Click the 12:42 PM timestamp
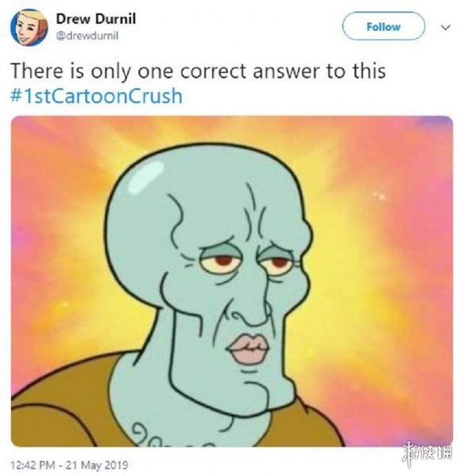Screen dimensions: 464x476 click(33, 465)
